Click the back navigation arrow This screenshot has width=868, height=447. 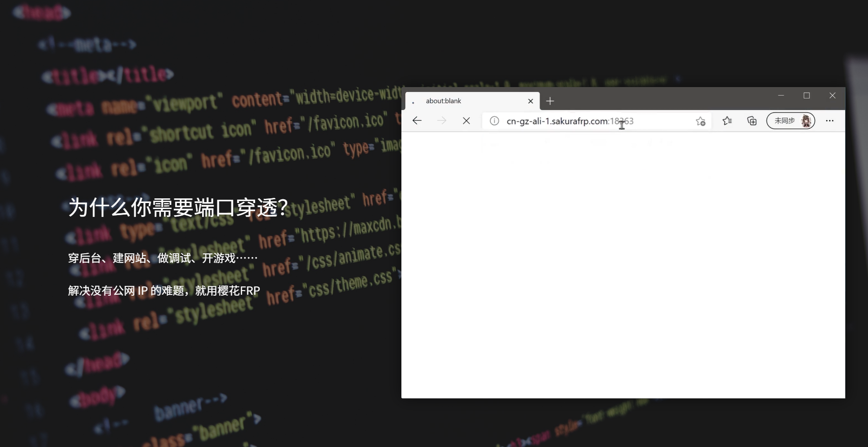[x=417, y=121]
